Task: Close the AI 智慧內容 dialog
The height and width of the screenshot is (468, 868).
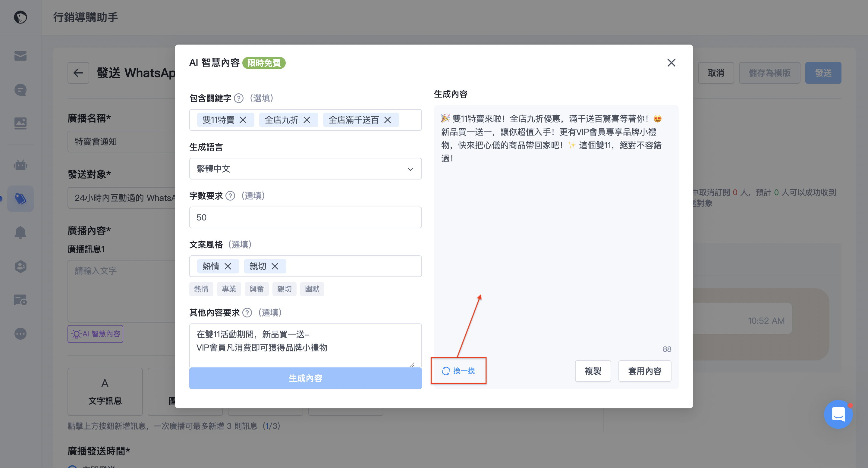Action: [671, 63]
